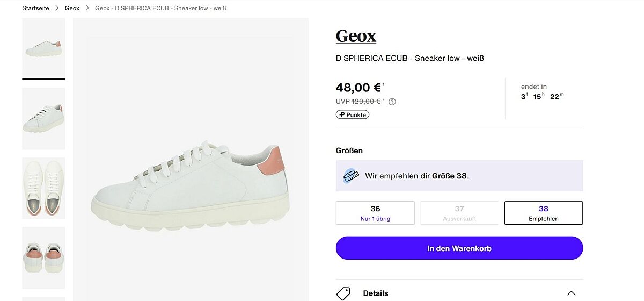Open the Geox brand heading link
The image size is (644, 301).
(x=356, y=36)
